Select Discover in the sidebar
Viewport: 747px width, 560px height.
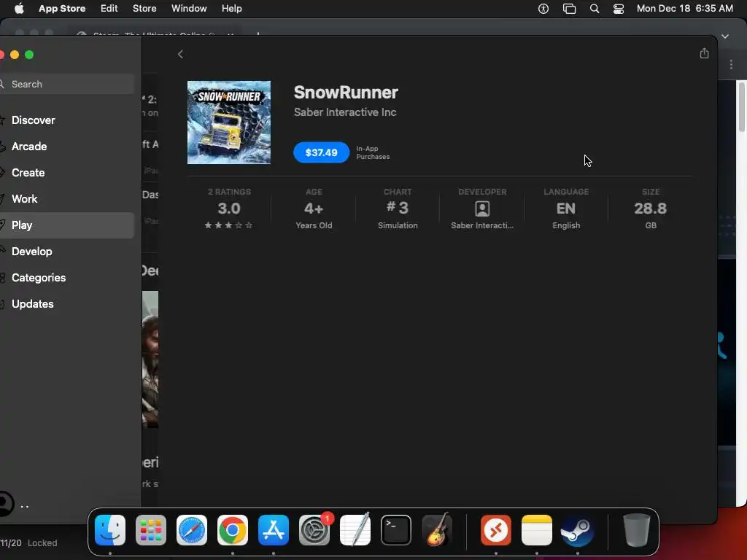pyautogui.click(x=66, y=120)
